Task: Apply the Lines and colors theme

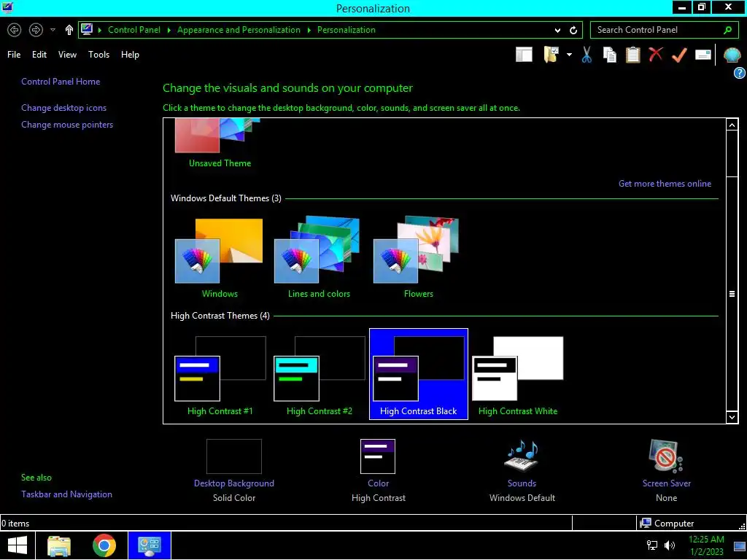Action: point(319,257)
